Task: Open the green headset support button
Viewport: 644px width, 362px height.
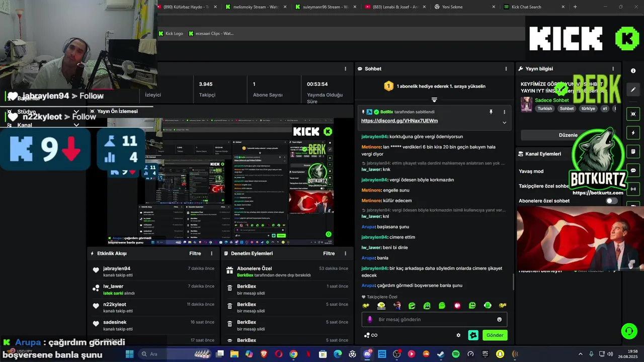Action: (x=629, y=331)
